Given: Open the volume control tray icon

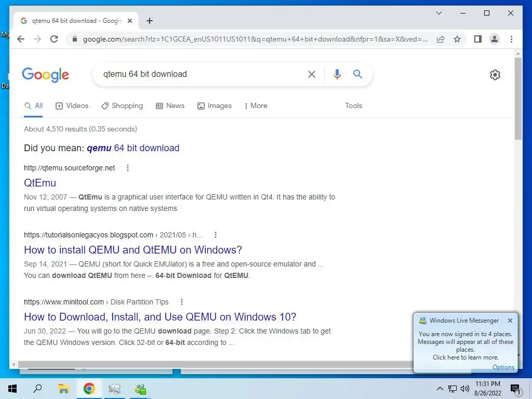Looking at the screenshot, I should coord(465,389).
